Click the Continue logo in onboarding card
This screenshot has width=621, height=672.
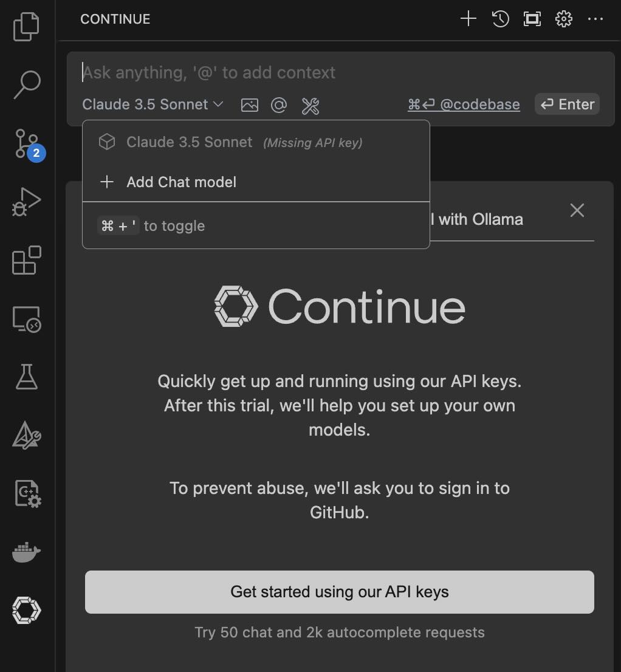point(340,306)
